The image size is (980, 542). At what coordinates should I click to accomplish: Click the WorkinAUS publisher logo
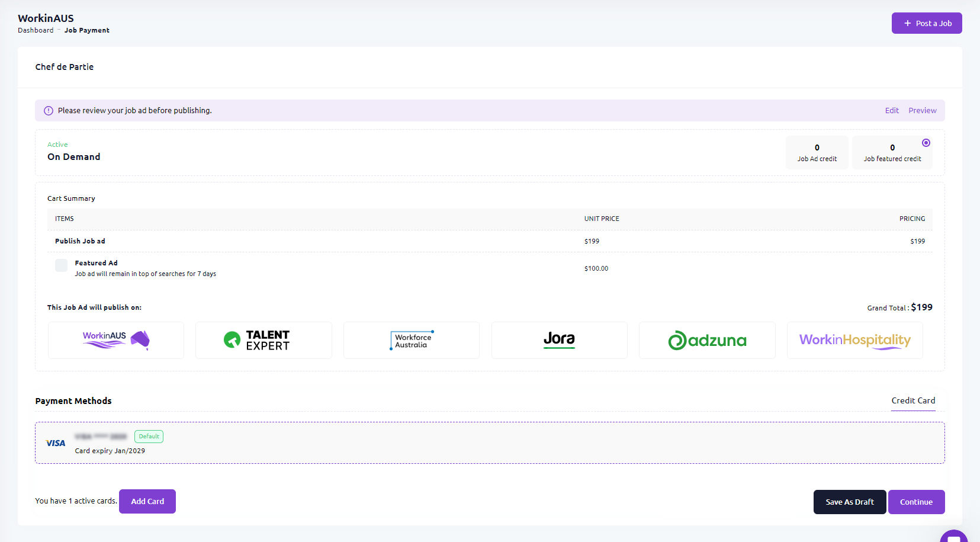[116, 340]
